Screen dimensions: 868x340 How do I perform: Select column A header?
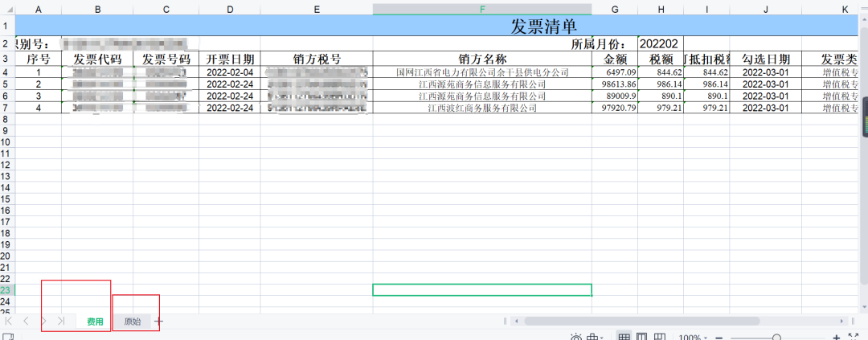39,10
